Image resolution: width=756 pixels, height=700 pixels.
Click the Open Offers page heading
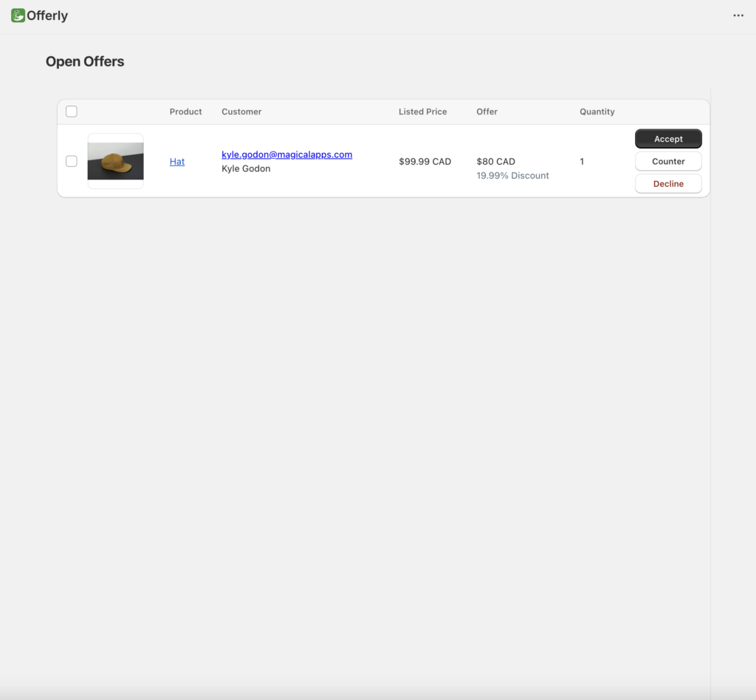pos(85,62)
